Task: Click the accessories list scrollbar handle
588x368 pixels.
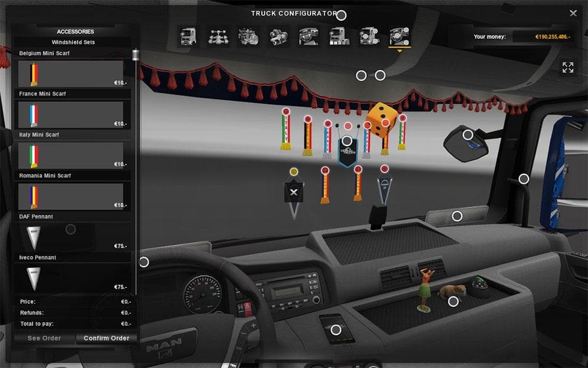Action: [x=136, y=55]
